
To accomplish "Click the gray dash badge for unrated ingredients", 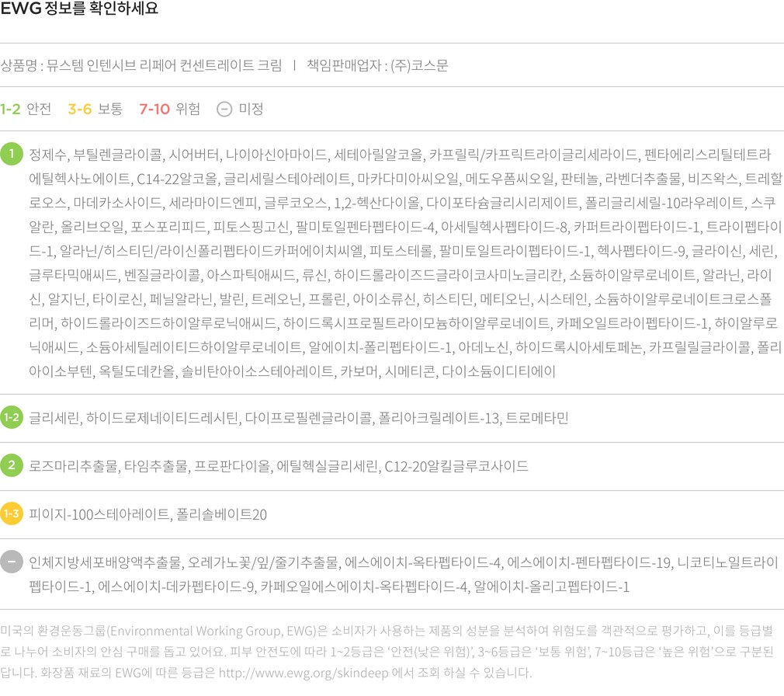I will point(12,562).
